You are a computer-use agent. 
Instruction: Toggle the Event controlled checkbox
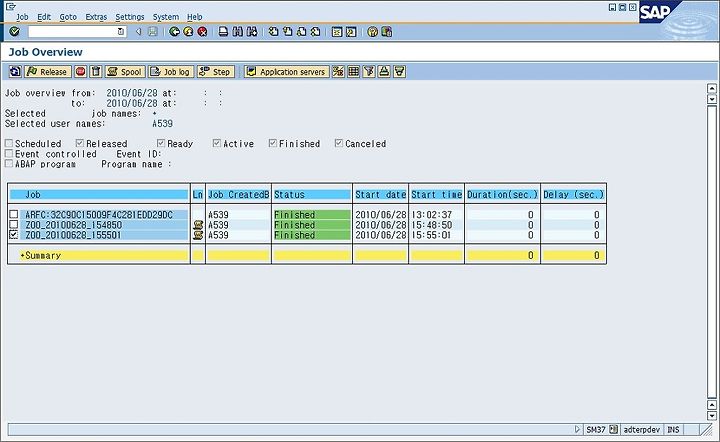(x=9, y=153)
